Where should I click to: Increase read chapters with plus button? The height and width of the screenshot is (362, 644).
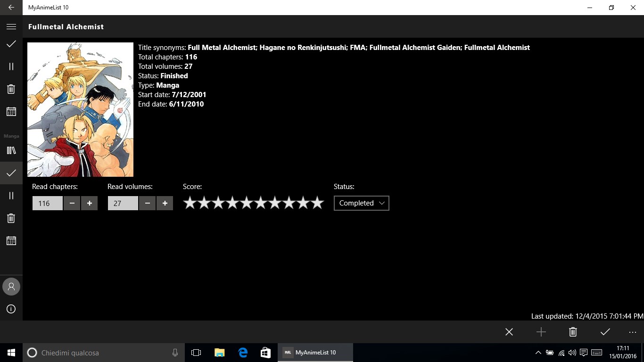[89, 203]
